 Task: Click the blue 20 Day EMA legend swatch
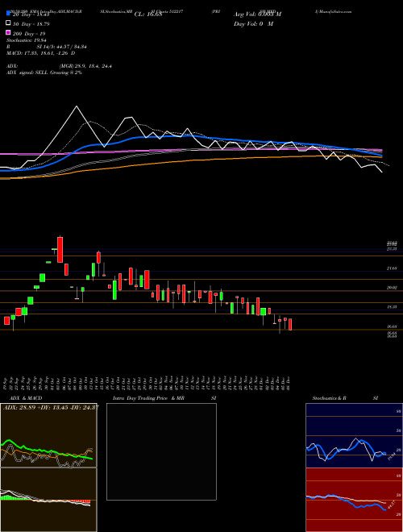(x=8, y=14)
